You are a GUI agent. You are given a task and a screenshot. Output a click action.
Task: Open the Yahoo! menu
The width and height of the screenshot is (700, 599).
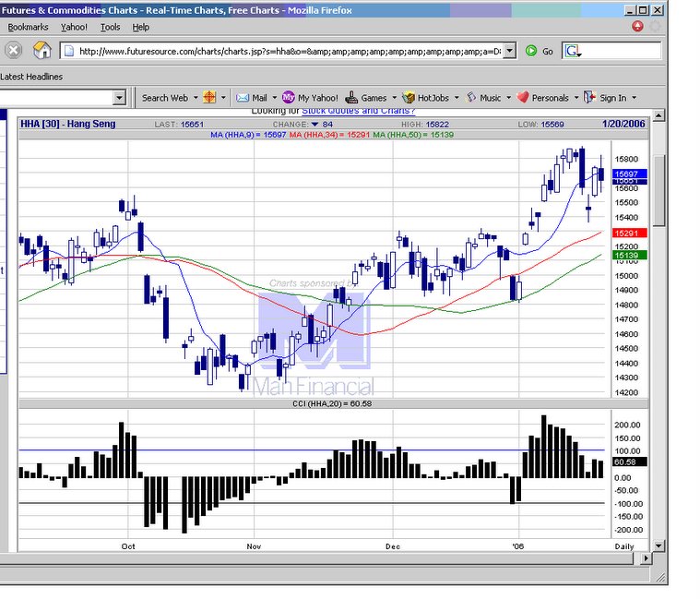(x=74, y=28)
